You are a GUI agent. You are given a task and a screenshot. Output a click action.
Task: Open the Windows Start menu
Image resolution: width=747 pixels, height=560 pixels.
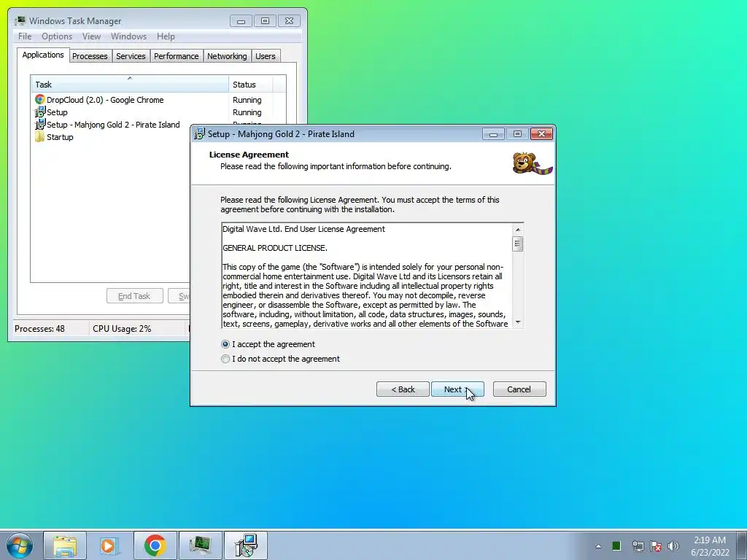tap(20, 545)
